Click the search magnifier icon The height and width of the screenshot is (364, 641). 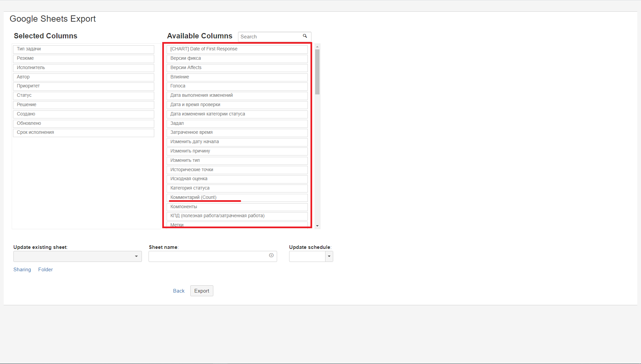[x=305, y=36]
